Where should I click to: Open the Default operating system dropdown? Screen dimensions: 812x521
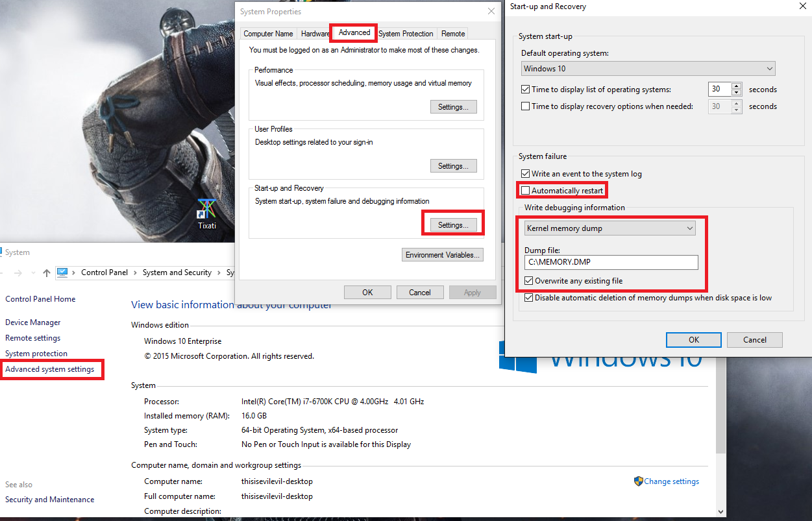[x=648, y=68]
